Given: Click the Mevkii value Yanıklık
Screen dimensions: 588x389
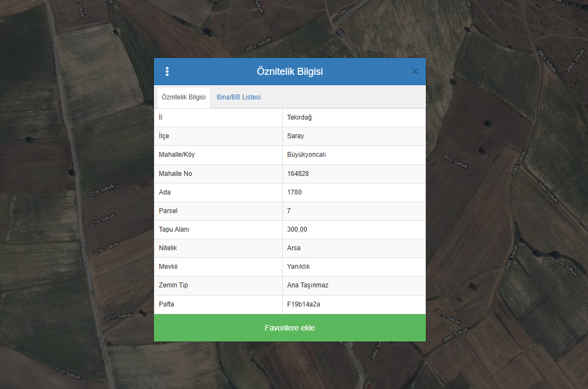Looking at the screenshot, I should (x=298, y=267).
